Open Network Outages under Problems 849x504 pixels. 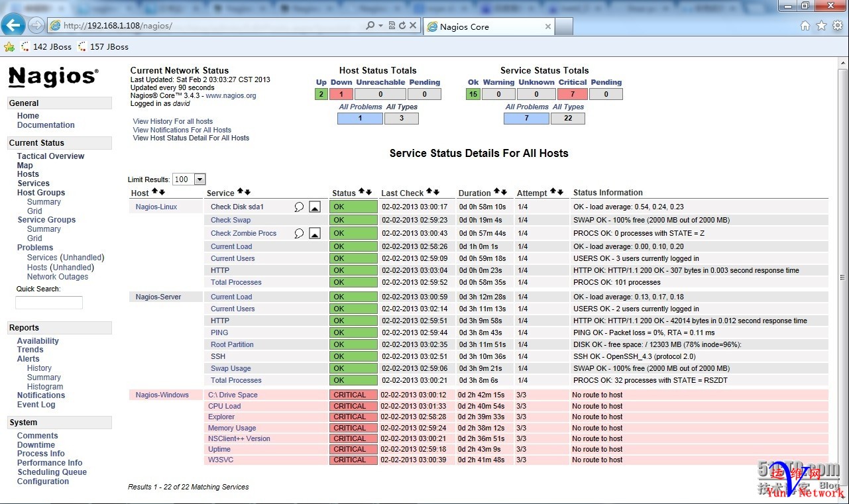click(x=58, y=277)
